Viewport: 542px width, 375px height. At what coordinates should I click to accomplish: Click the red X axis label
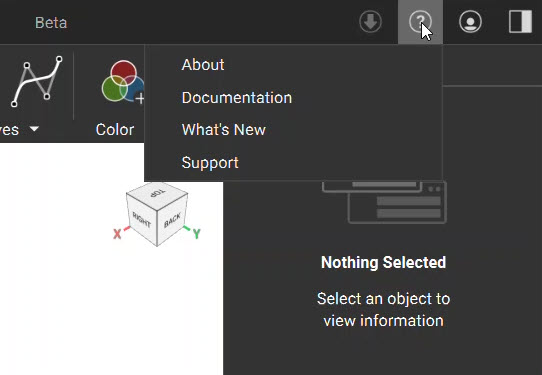coord(117,234)
